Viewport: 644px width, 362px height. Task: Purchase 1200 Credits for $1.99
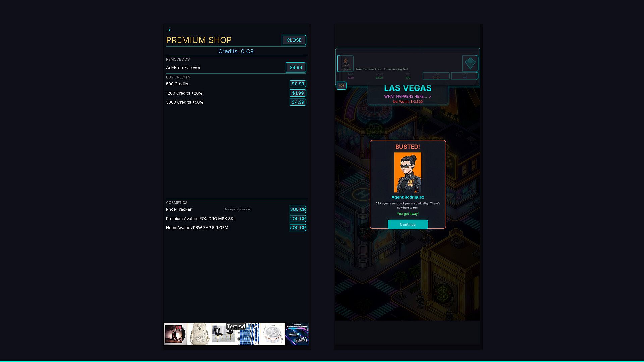click(x=298, y=93)
